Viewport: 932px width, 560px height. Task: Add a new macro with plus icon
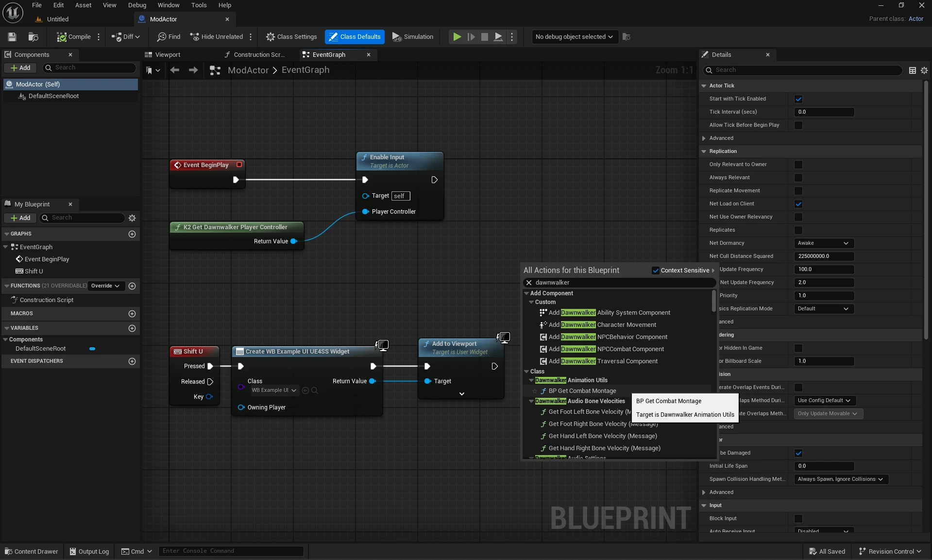pyautogui.click(x=132, y=314)
